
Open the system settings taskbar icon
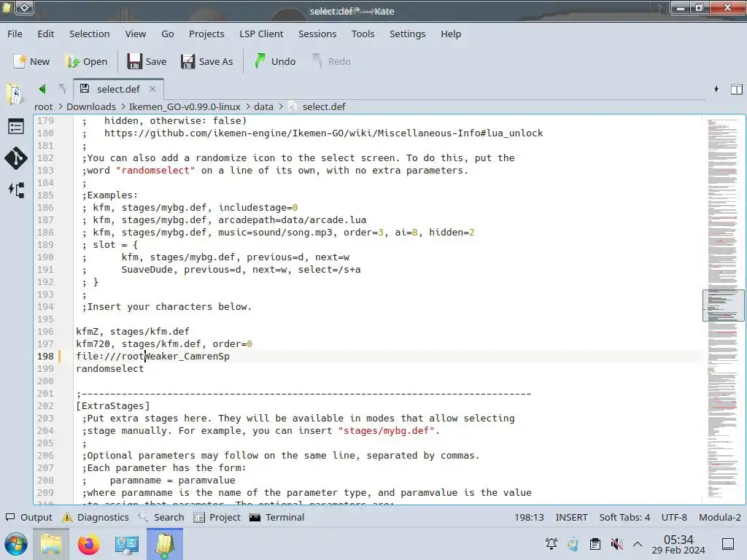(x=127, y=544)
